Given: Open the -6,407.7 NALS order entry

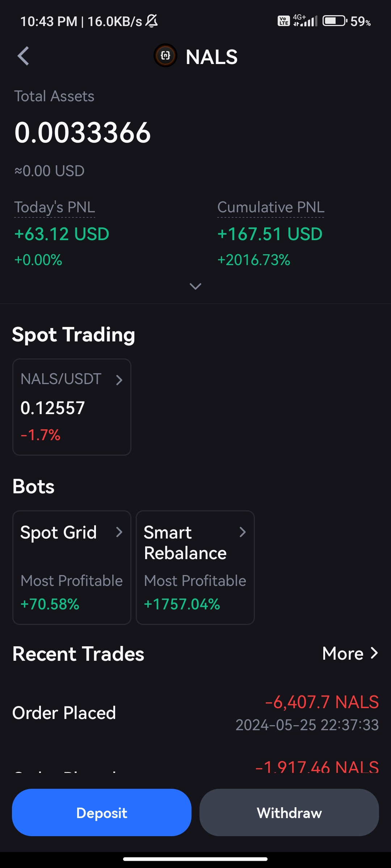Looking at the screenshot, I should (195, 713).
